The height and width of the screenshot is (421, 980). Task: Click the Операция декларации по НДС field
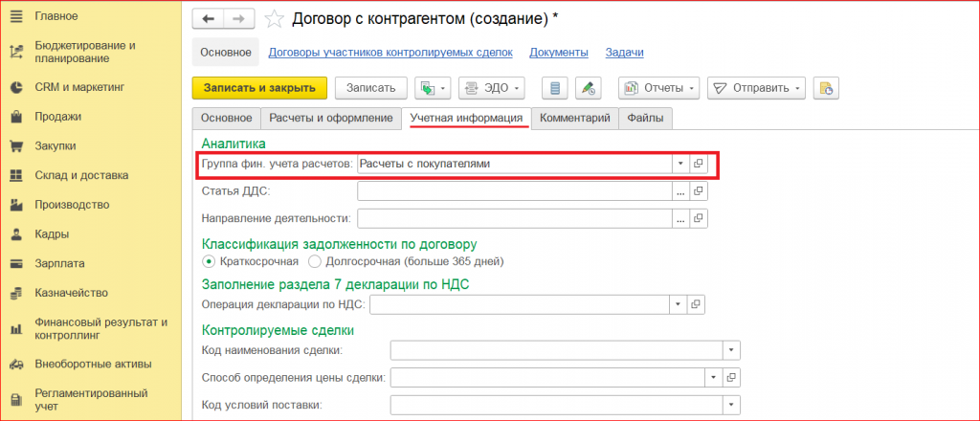520,305
